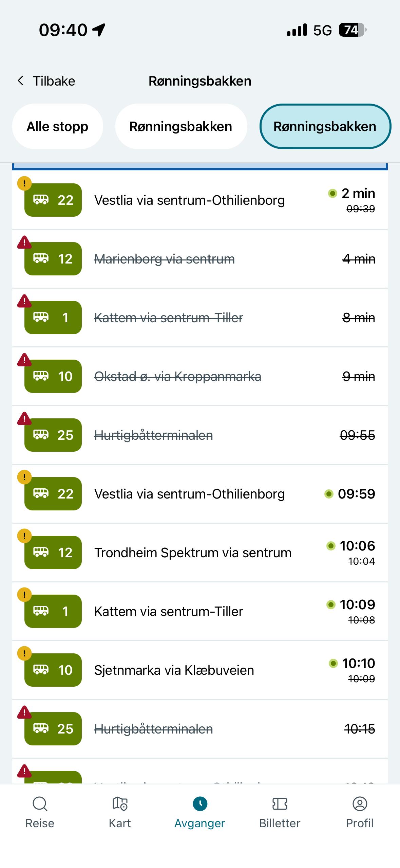Open line 22 Vestlia departure in 2 min
This screenshot has width=400, height=868.
point(200,200)
